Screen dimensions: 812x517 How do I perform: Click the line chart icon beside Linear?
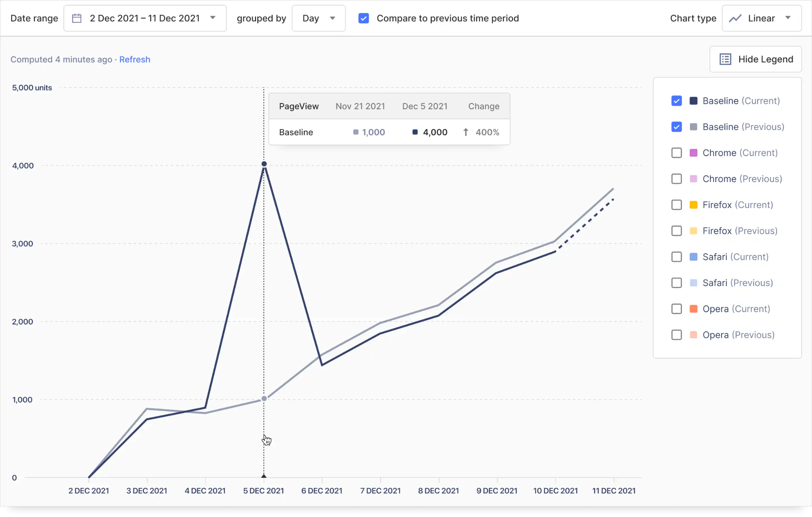[x=735, y=18]
